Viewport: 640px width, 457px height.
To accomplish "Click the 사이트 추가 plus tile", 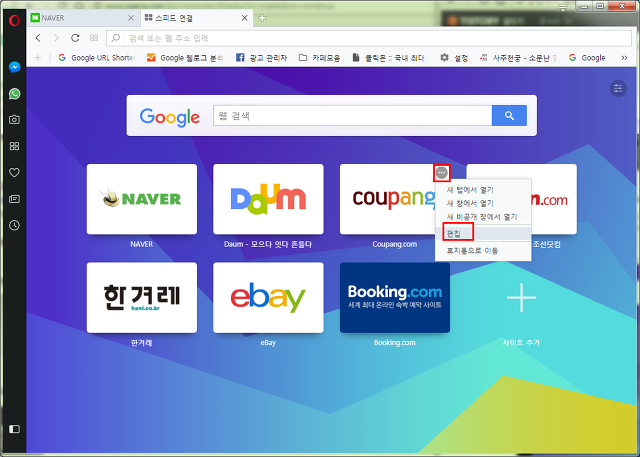I will tap(521, 297).
